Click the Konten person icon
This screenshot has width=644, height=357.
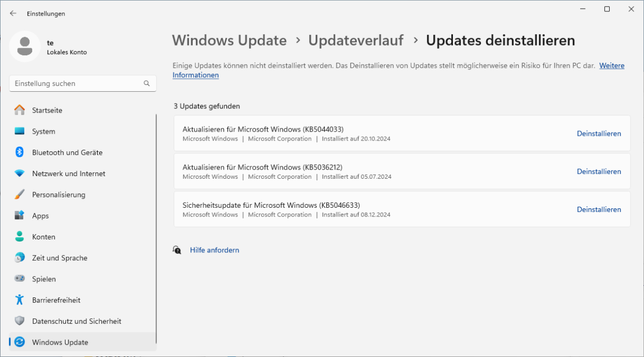click(20, 237)
